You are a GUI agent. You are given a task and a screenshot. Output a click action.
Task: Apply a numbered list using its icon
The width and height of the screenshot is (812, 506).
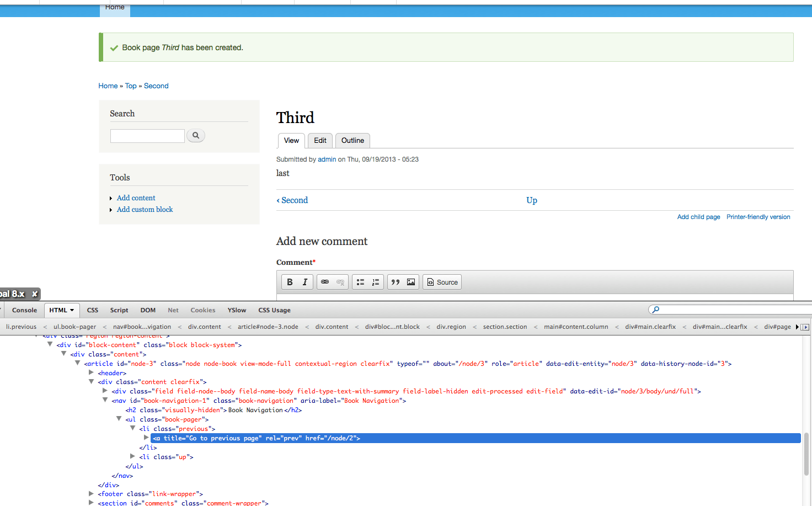376,282
